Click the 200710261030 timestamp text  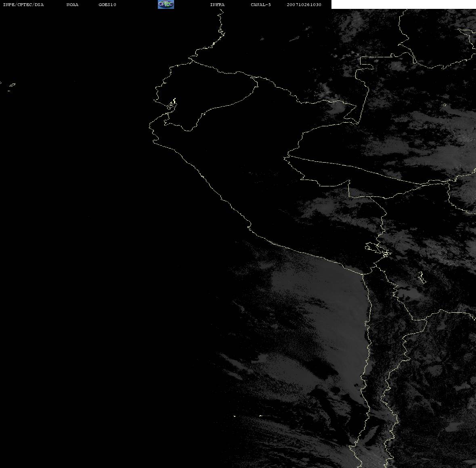tap(304, 4)
